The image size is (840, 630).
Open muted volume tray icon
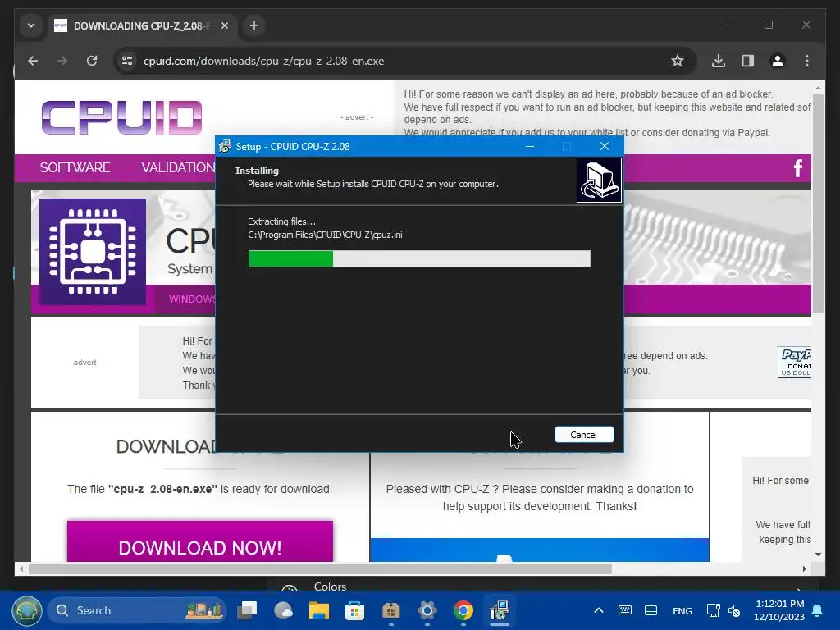point(734,610)
